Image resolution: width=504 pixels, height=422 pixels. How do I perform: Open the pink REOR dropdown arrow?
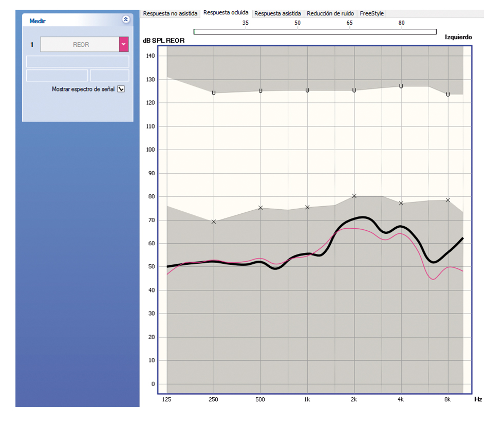(124, 45)
